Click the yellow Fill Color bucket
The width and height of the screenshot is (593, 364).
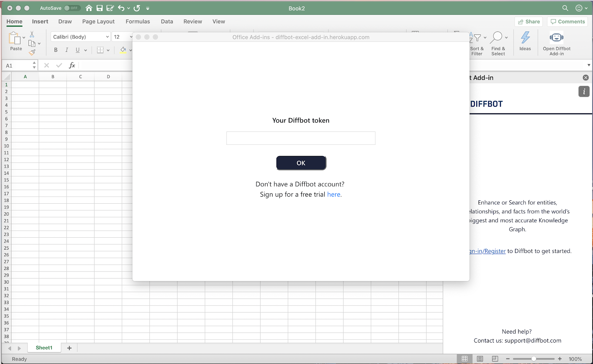pyautogui.click(x=123, y=50)
